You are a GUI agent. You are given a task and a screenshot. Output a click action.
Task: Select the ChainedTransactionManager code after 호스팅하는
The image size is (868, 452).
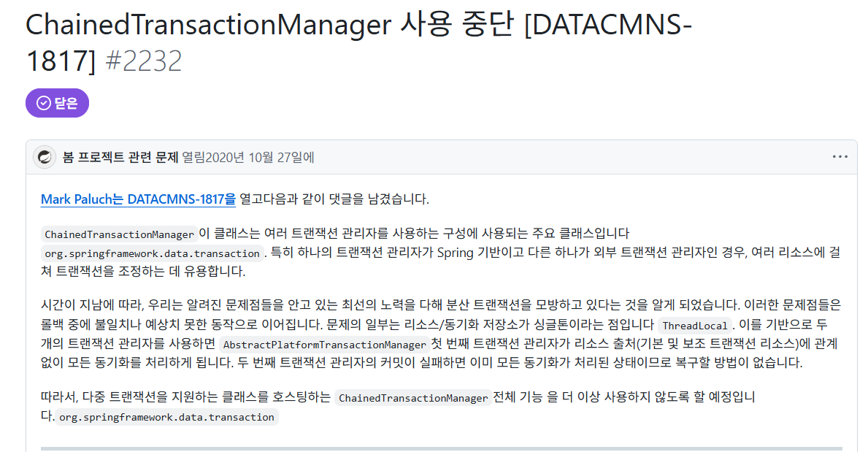click(x=413, y=398)
